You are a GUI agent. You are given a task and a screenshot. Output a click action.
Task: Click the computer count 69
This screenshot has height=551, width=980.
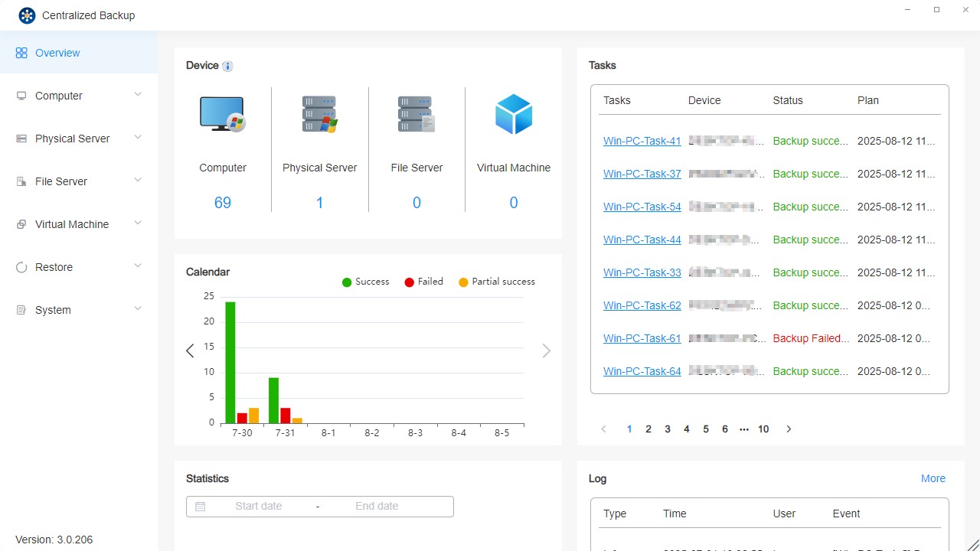[223, 203]
